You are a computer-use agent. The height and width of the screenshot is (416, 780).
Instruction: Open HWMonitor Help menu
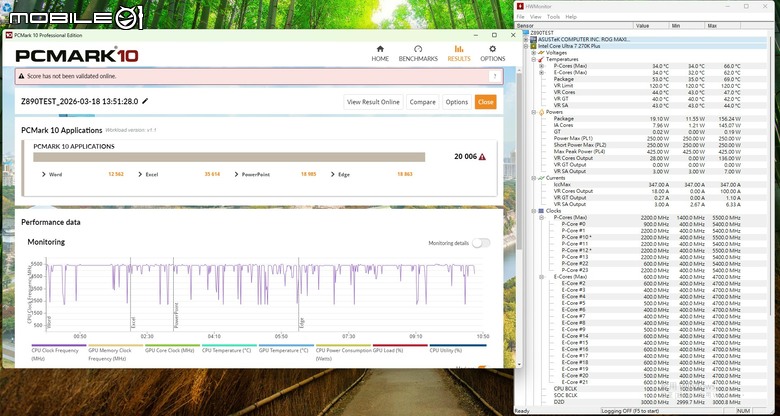click(x=571, y=17)
